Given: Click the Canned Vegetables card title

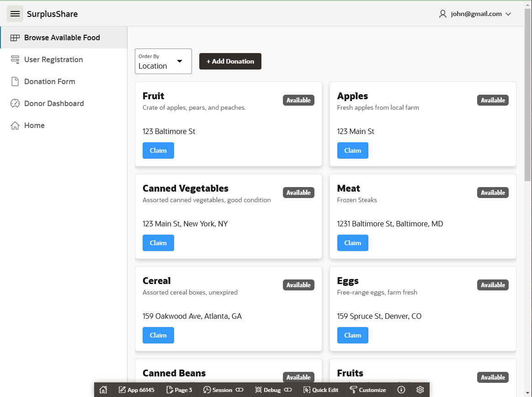Looking at the screenshot, I should pyautogui.click(x=185, y=188).
